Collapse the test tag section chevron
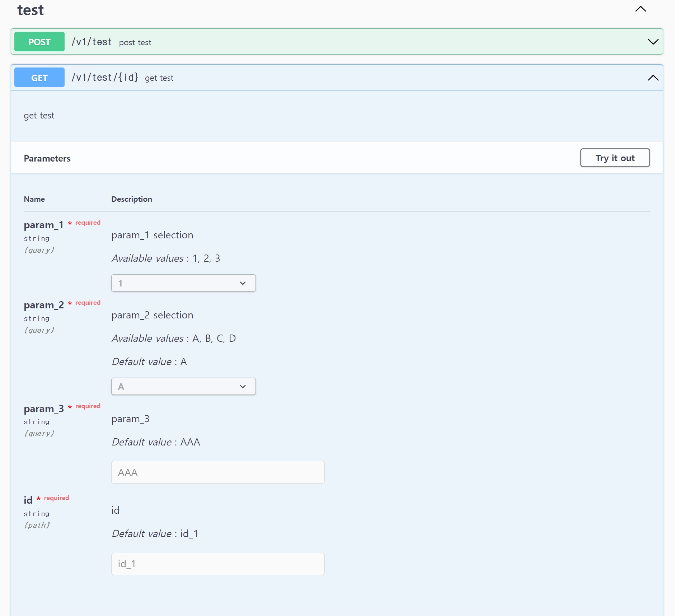This screenshot has width=675, height=616. 641,9
